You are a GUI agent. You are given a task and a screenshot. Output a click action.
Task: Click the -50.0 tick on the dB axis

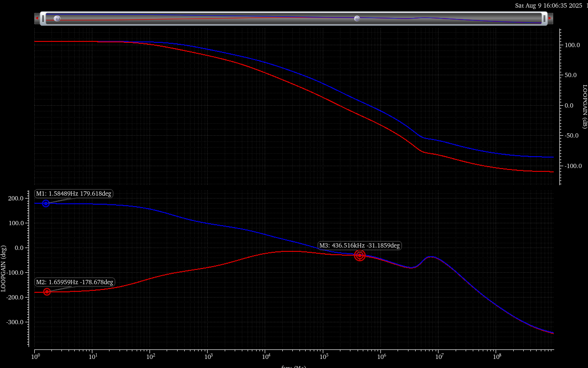point(572,136)
